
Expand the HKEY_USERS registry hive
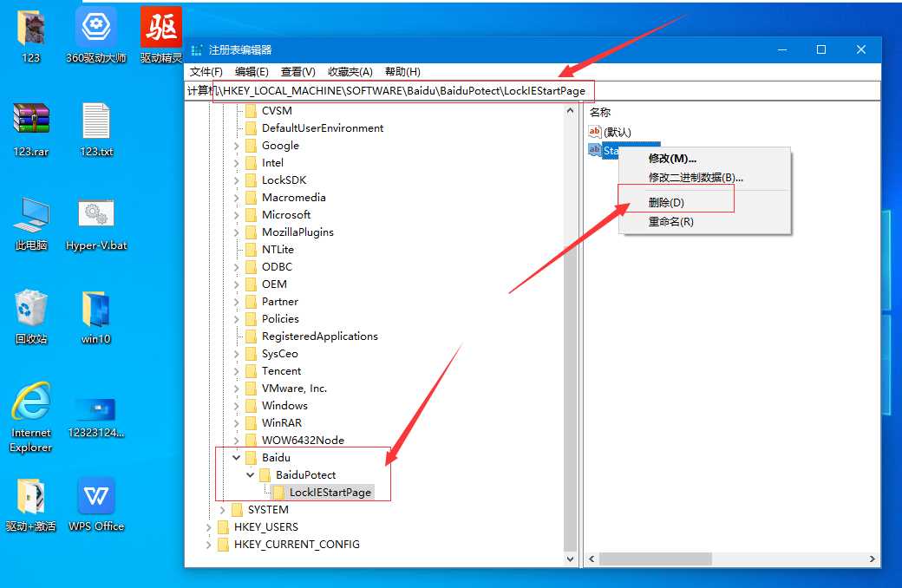(x=208, y=526)
